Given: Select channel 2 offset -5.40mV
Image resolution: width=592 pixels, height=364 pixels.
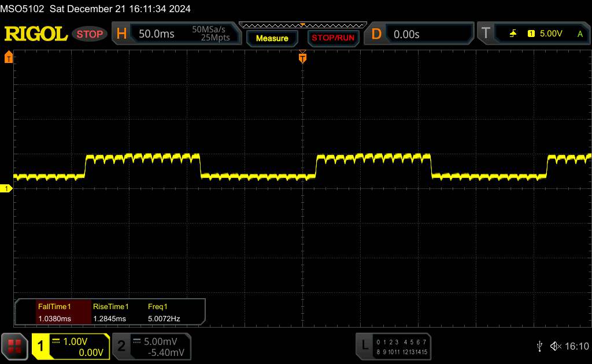Looking at the screenshot, I should click(x=166, y=352).
